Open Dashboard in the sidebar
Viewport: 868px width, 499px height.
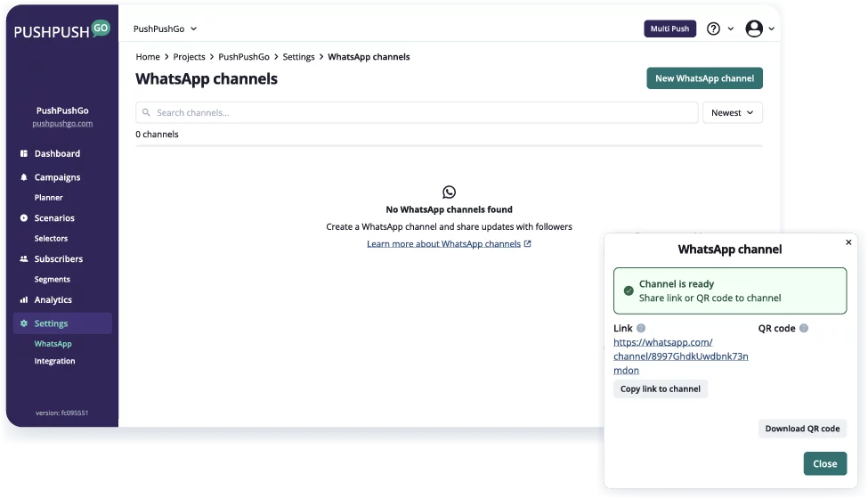[x=57, y=153]
